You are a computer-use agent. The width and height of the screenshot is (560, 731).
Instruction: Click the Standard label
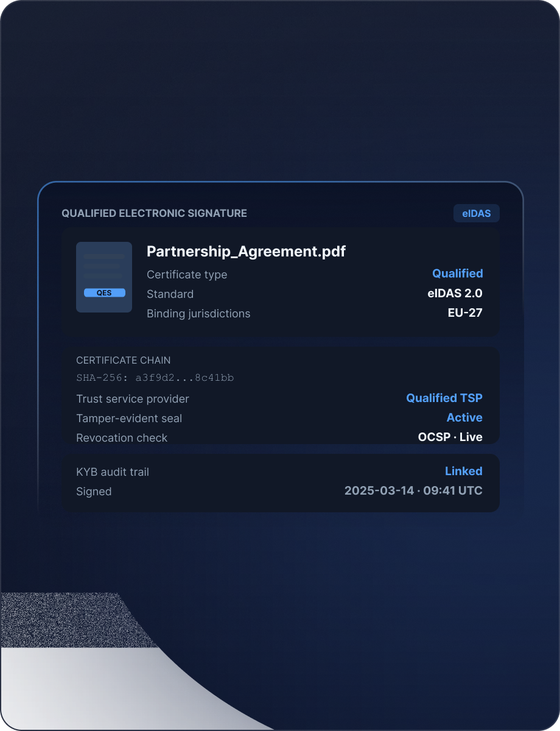coord(170,294)
